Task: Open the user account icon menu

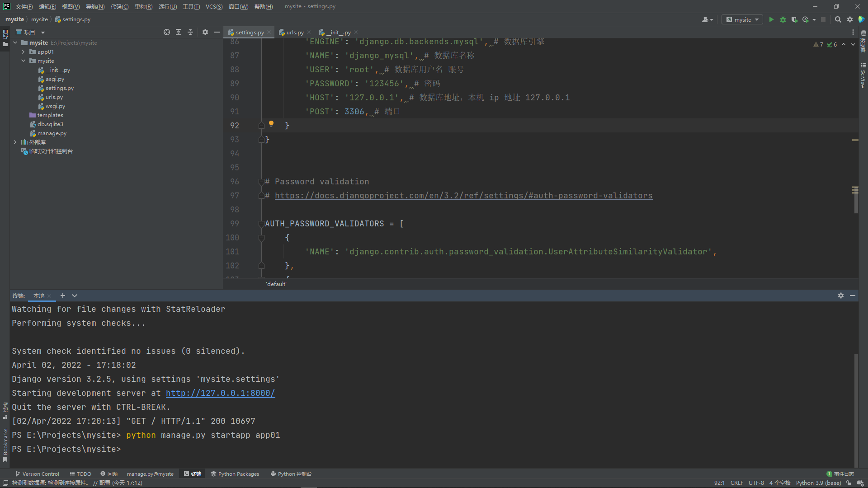Action: [707, 19]
